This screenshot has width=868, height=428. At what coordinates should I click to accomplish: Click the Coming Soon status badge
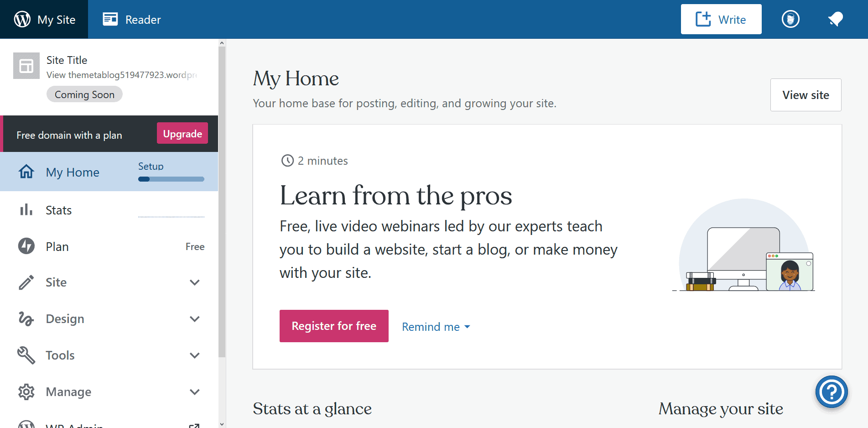pyautogui.click(x=84, y=94)
